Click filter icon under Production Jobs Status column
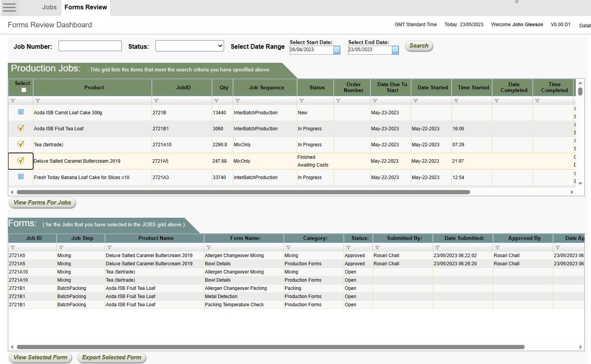Screen dimensions: 591x364 301,101
